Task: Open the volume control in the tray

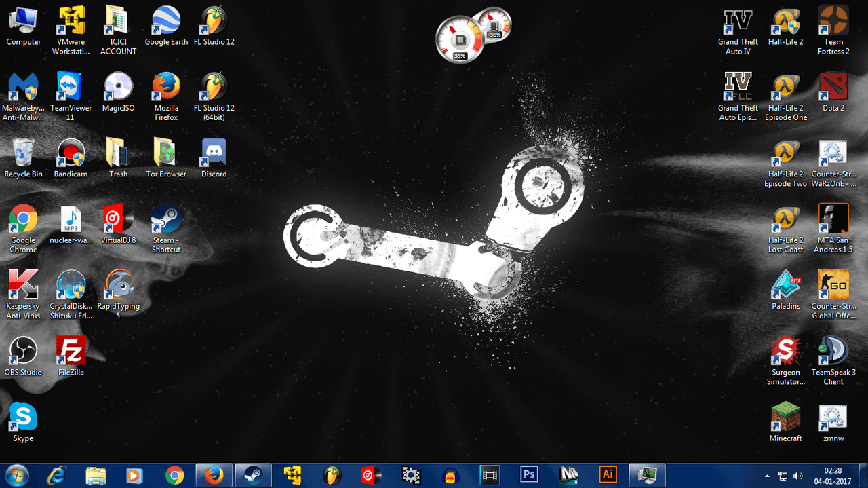Action: [797, 476]
